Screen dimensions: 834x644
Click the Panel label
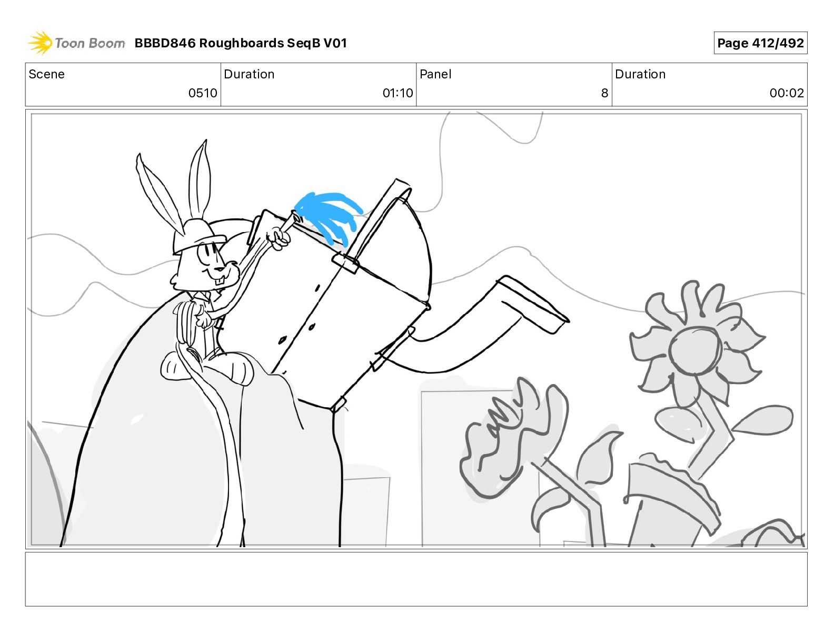[435, 74]
